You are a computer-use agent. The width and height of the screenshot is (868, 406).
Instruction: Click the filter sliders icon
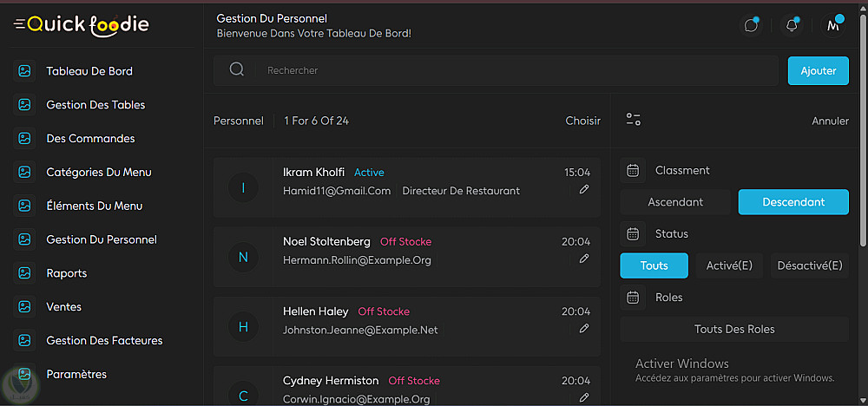pyautogui.click(x=634, y=120)
